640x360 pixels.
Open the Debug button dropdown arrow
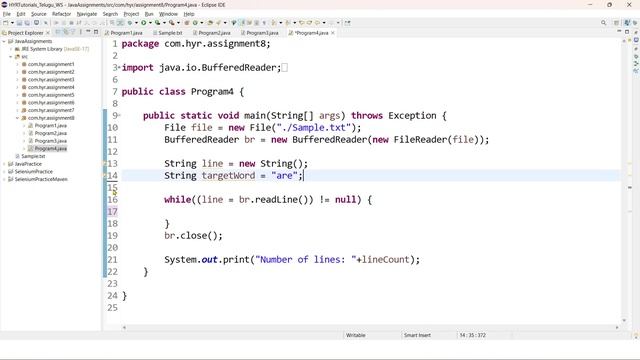(136, 23)
